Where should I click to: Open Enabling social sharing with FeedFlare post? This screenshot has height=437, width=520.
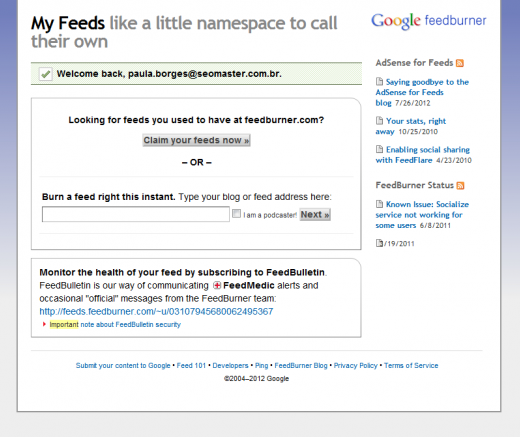(423, 155)
